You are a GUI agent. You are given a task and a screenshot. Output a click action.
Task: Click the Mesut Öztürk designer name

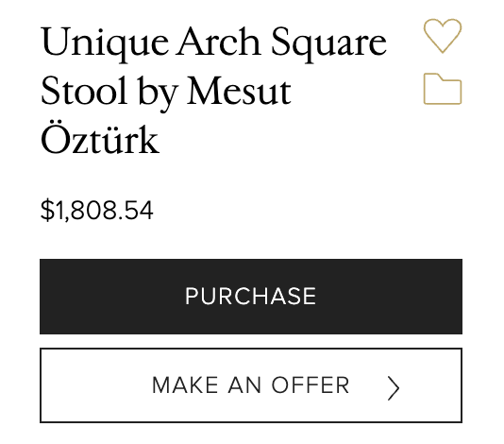tap(167, 116)
